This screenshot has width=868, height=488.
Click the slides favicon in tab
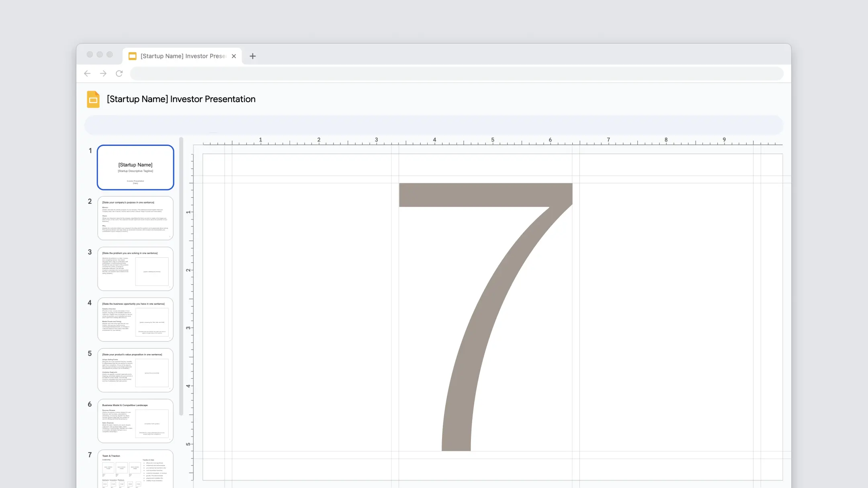[x=132, y=56]
